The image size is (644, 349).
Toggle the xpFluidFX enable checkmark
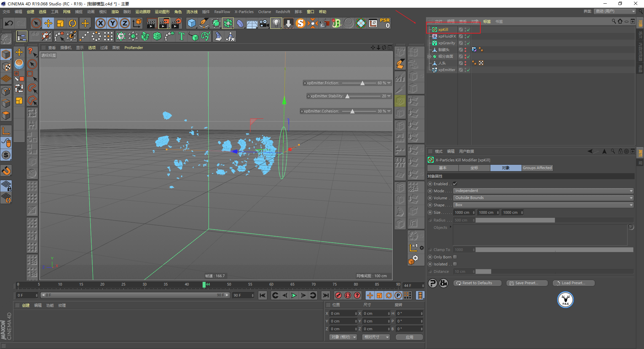tap(468, 37)
